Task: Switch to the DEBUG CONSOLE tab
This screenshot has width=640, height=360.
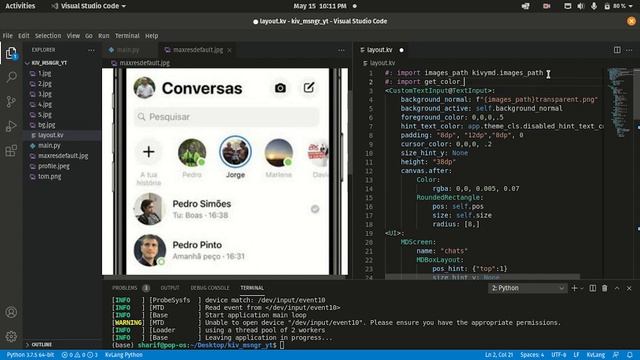Action: click(x=210, y=288)
